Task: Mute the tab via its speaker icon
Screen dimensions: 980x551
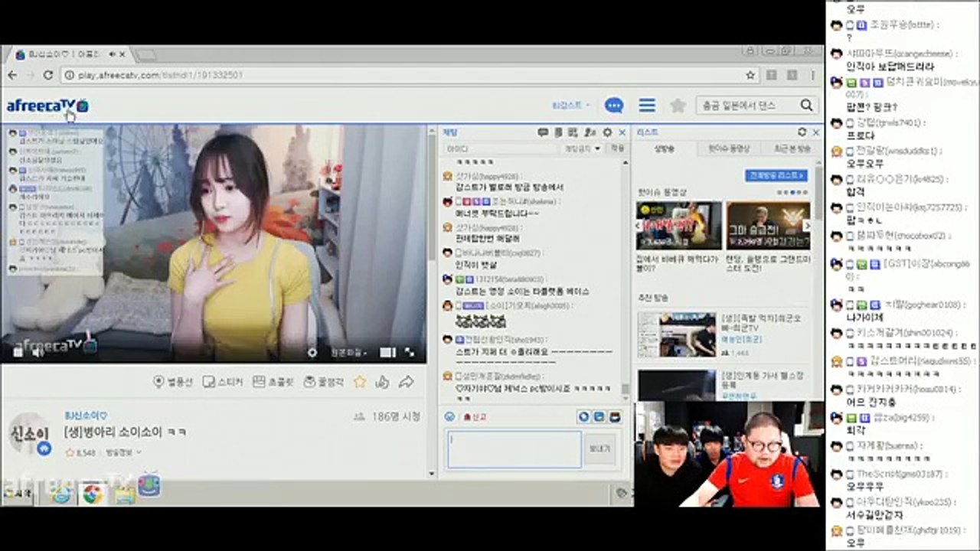Action: 113,54
